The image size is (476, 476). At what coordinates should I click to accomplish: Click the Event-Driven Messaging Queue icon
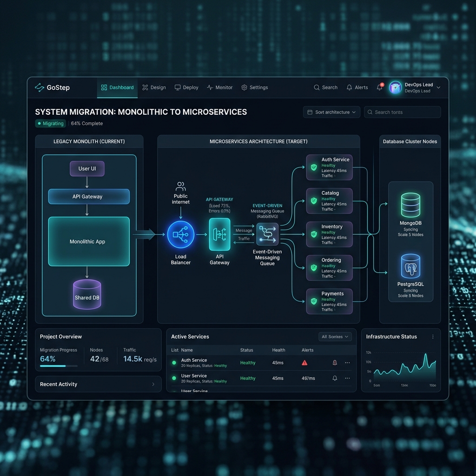click(267, 234)
